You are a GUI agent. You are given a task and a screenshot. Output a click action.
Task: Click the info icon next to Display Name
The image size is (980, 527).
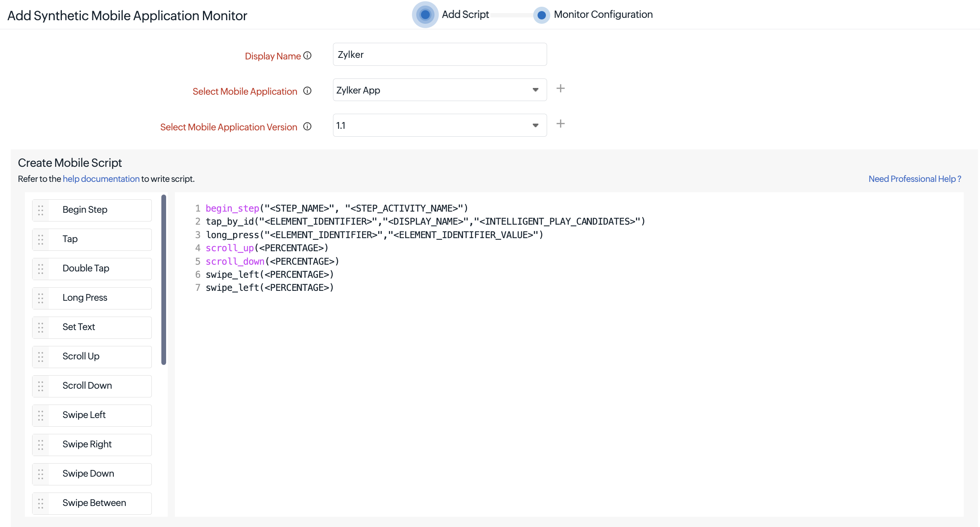coord(307,55)
